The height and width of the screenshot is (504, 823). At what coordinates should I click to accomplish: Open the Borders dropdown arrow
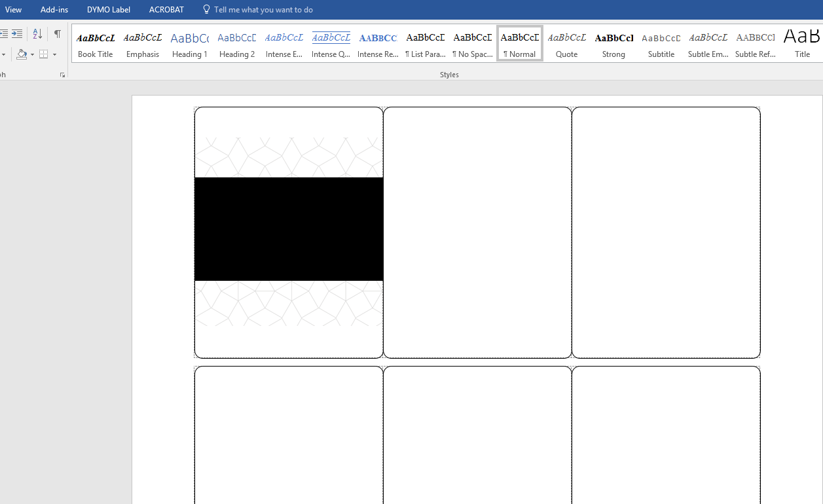[x=54, y=54]
